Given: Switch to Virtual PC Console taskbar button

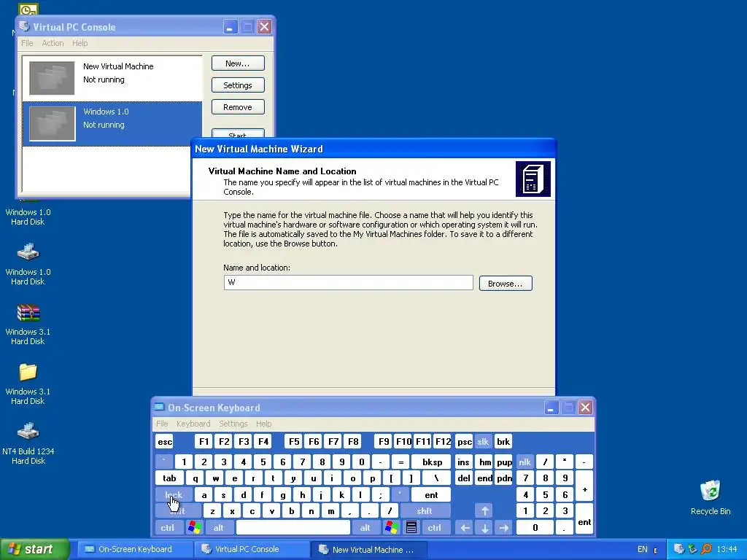Looking at the screenshot, I should click(x=251, y=549).
